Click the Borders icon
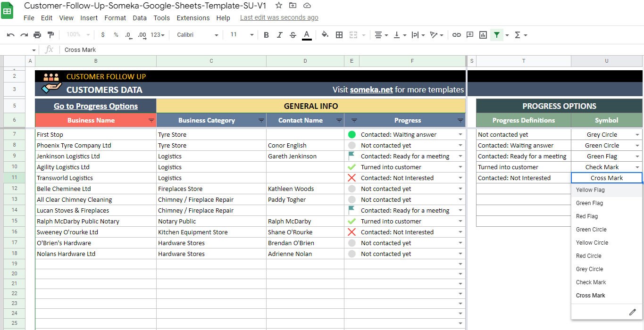Image resolution: width=644 pixels, height=330 pixels. coord(339,34)
